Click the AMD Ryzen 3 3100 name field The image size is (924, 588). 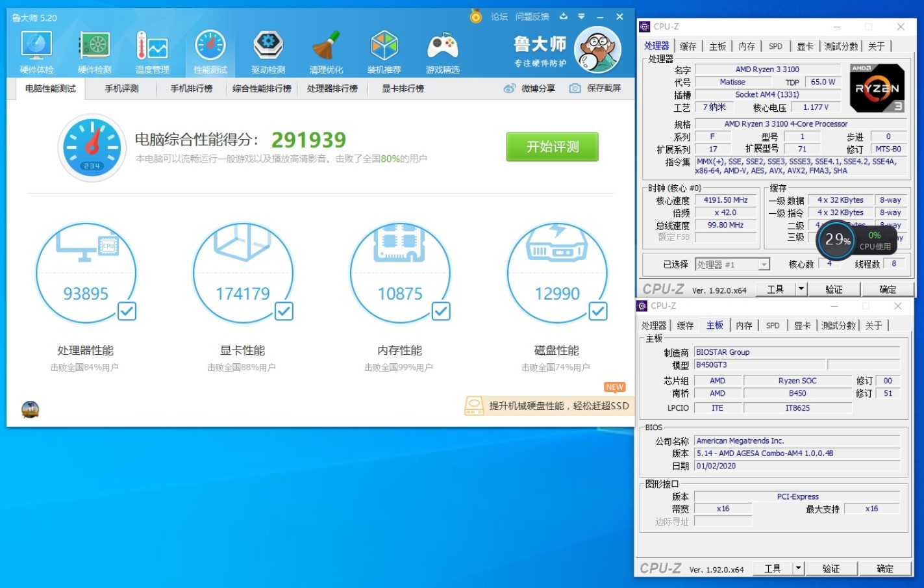[768, 70]
